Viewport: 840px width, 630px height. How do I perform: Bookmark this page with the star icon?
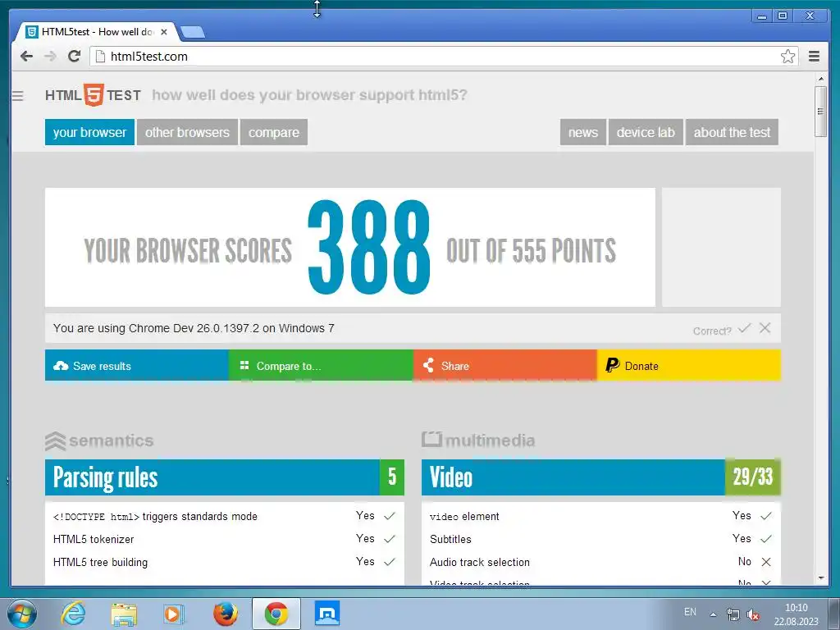[x=787, y=57]
